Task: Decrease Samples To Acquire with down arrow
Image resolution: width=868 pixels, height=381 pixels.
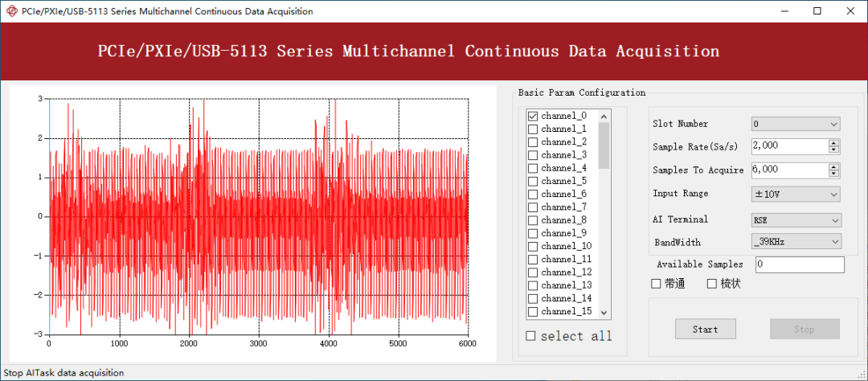Action: tap(834, 174)
